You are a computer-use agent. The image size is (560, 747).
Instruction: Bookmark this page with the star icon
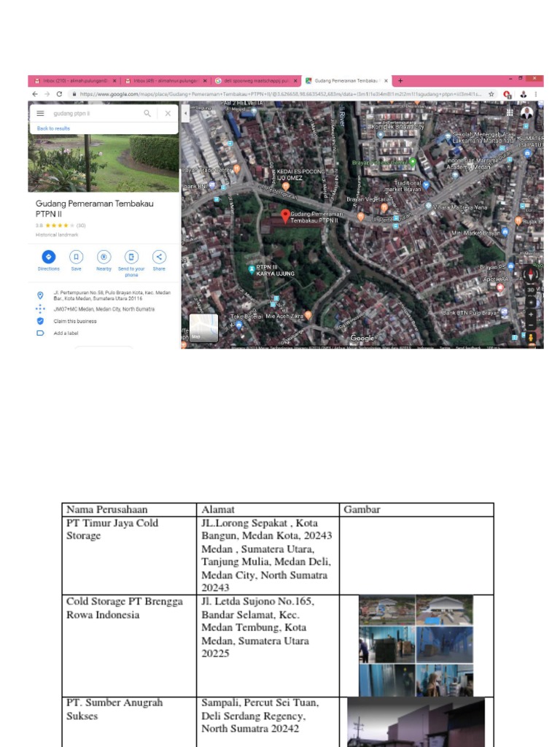(491, 94)
